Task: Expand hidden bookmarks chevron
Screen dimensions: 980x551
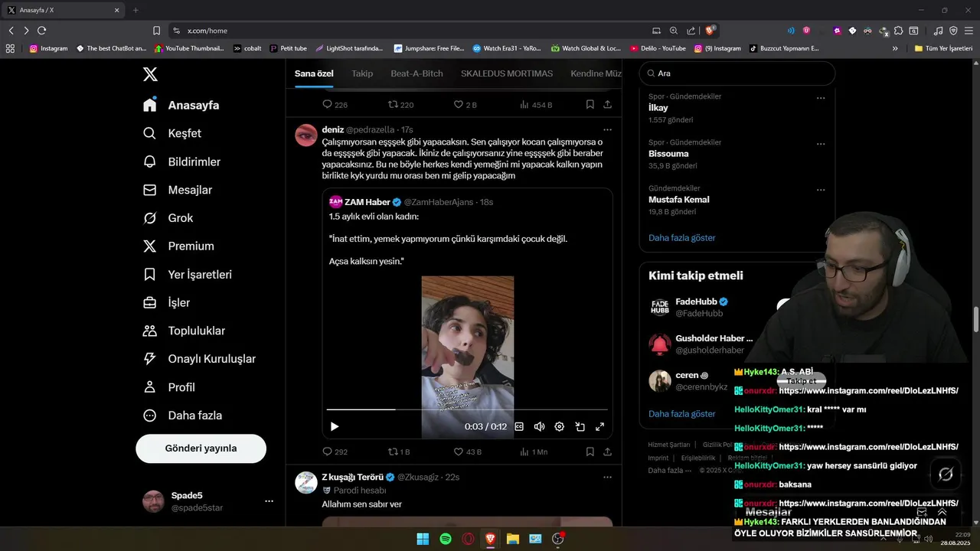Action: point(895,48)
